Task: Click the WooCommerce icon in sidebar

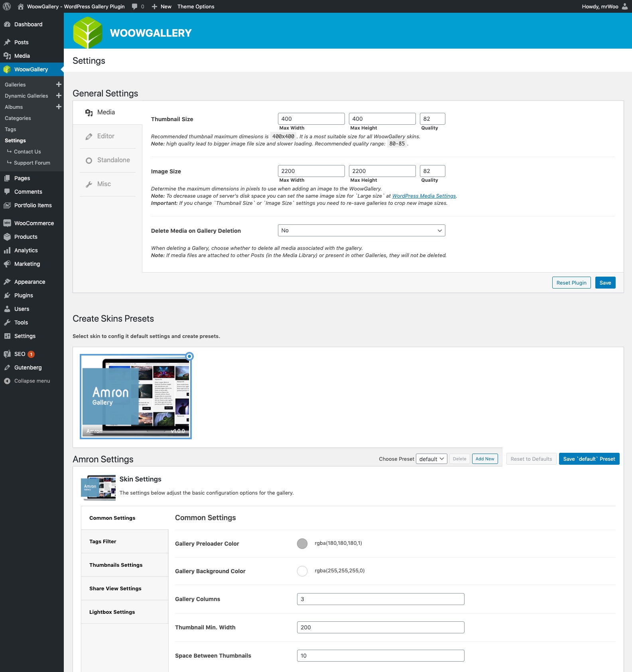Action: tap(7, 223)
